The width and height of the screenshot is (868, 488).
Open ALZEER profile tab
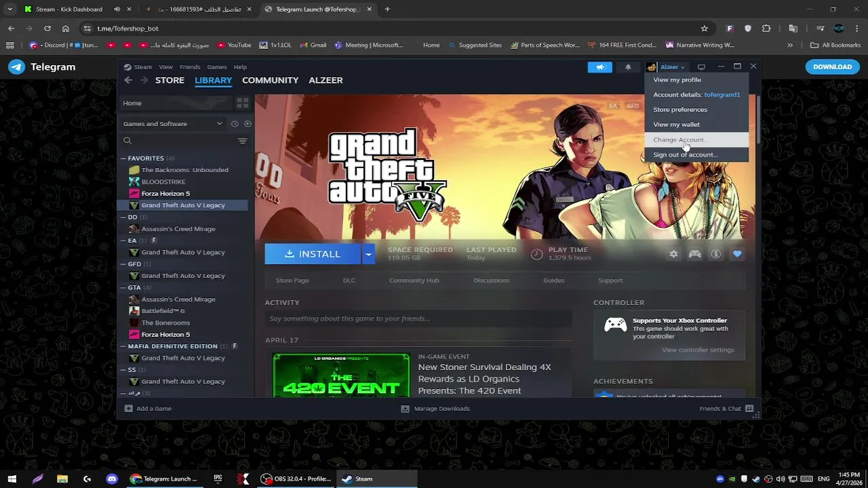click(x=325, y=80)
